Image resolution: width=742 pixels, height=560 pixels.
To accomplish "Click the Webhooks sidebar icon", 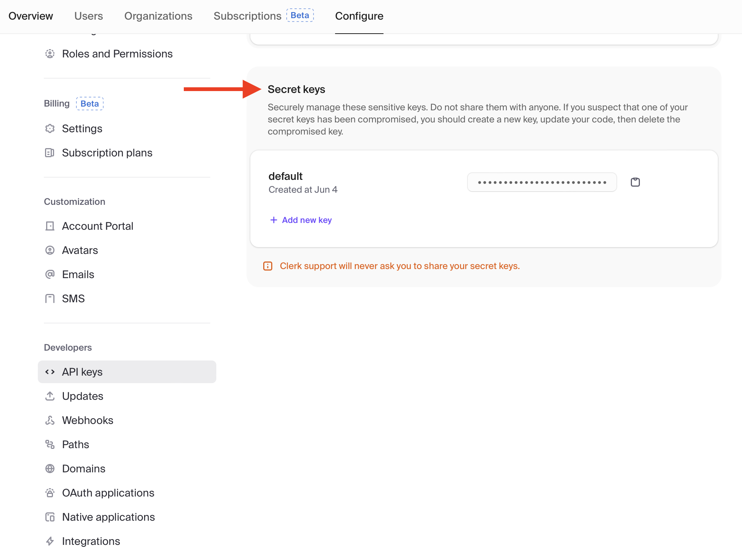I will [50, 420].
